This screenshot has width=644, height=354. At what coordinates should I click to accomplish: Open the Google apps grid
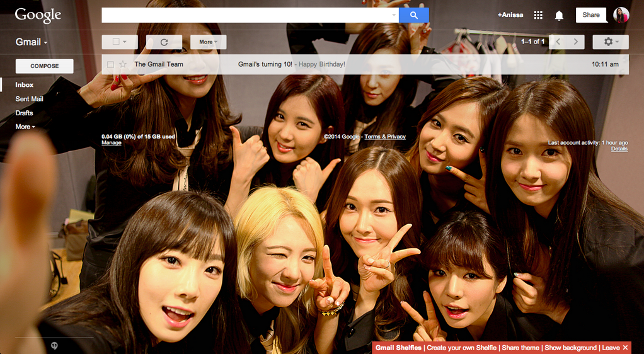click(538, 15)
